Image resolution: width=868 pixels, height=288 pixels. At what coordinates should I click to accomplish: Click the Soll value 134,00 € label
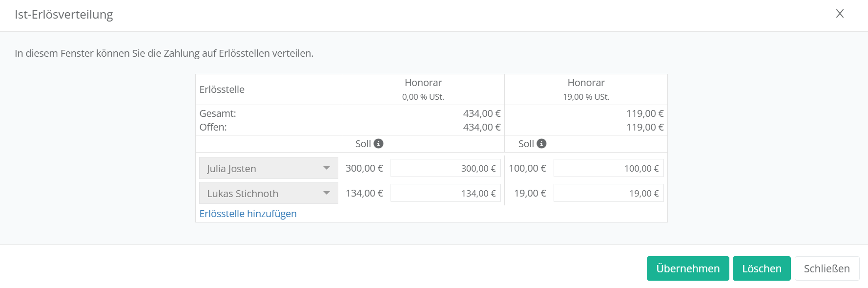click(x=364, y=193)
